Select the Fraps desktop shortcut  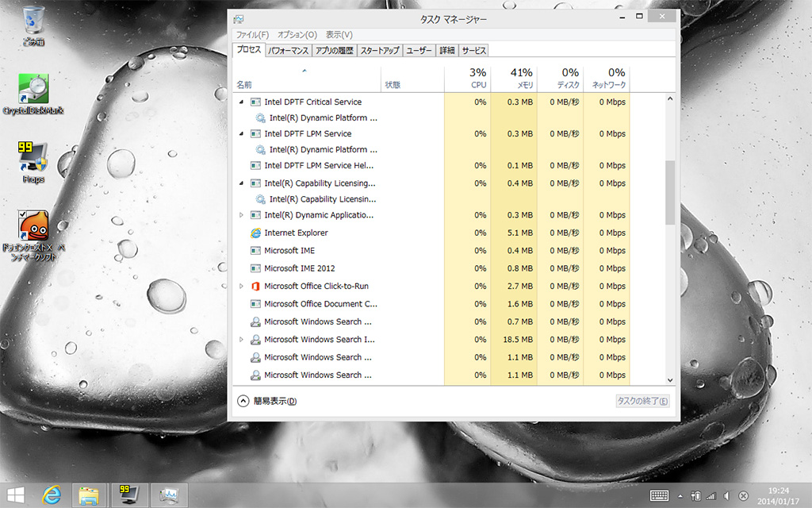coord(33,162)
